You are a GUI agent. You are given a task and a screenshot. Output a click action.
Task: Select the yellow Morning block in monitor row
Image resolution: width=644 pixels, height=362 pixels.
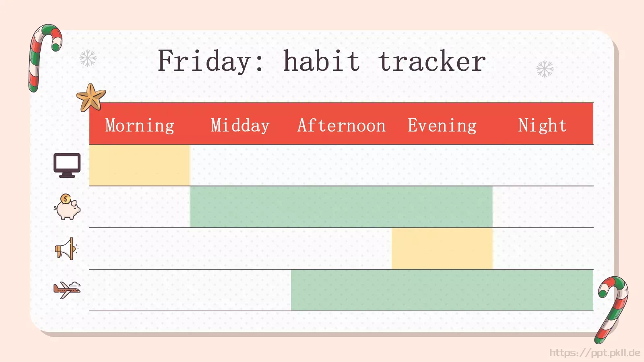(x=140, y=165)
